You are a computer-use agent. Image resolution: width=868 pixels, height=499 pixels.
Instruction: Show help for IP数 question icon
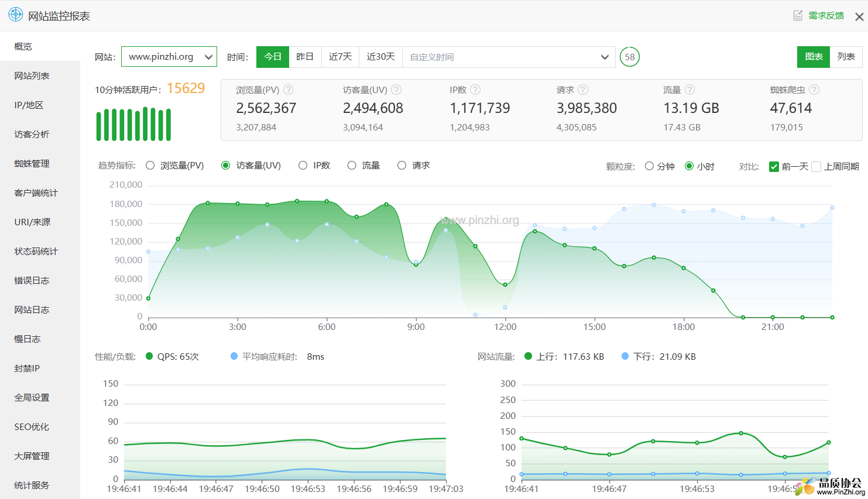click(475, 90)
